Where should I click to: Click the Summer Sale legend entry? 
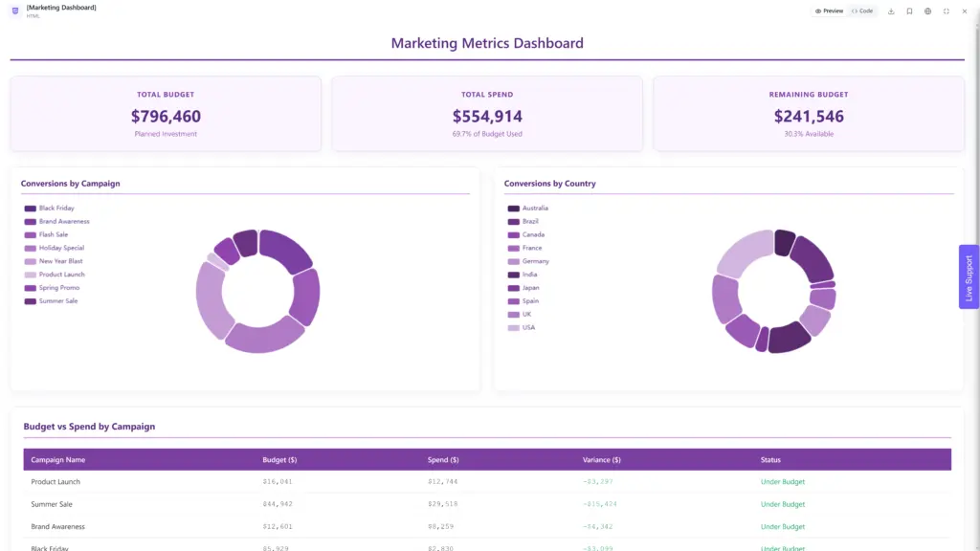coord(52,301)
